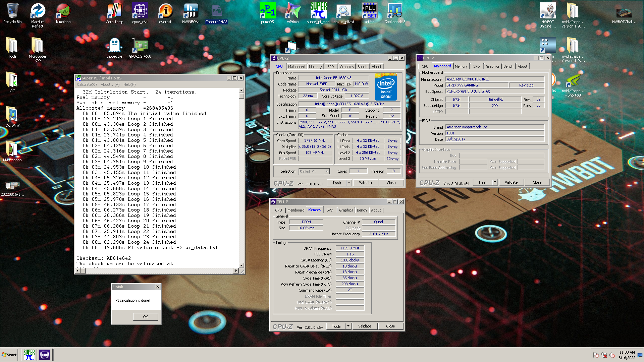The image size is (644, 362).
Task: Click Close button in Memory window
Action: [x=390, y=326]
